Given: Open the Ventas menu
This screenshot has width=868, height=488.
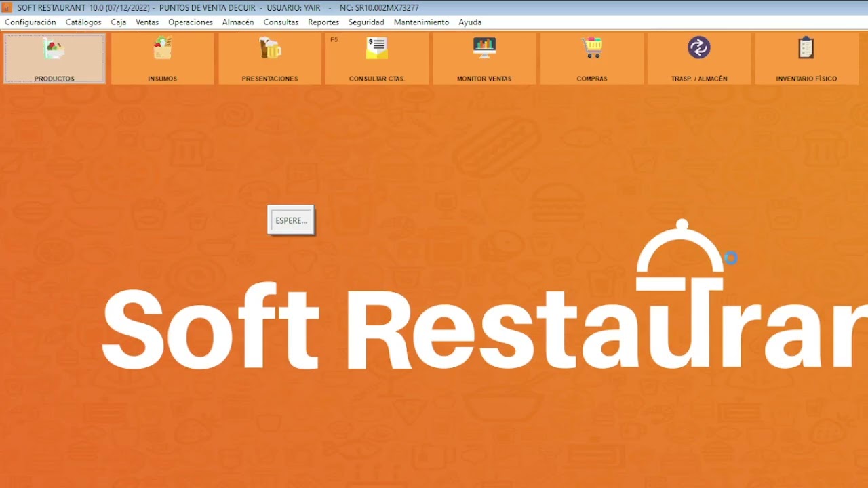Looking at the screenshot, I should pyautogui.click(x=147, y=22).
